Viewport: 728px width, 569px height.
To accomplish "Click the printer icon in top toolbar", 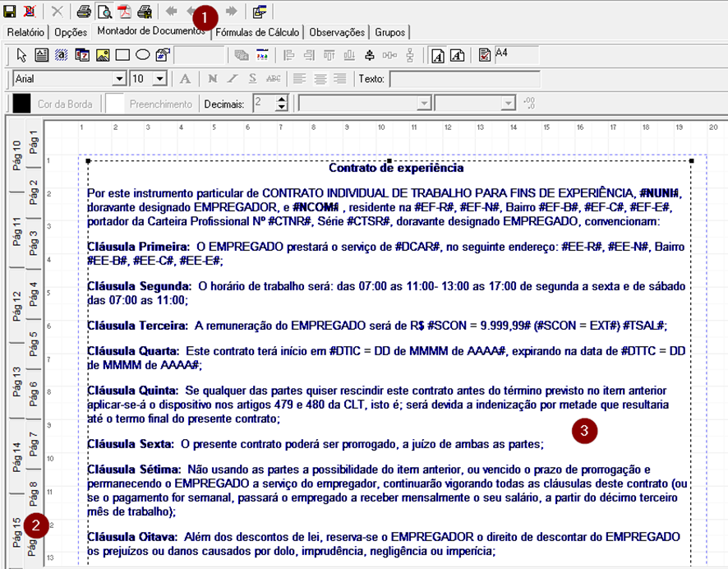I will click(84, 12).
